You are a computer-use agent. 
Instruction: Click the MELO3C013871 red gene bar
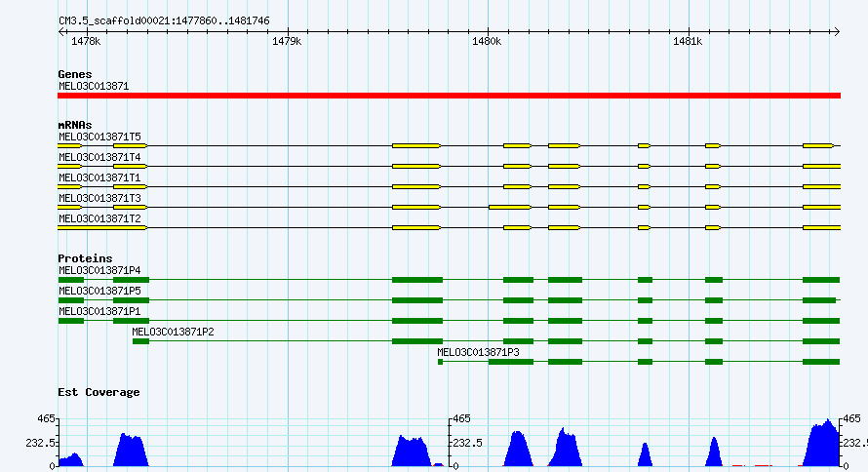[449, 96]
